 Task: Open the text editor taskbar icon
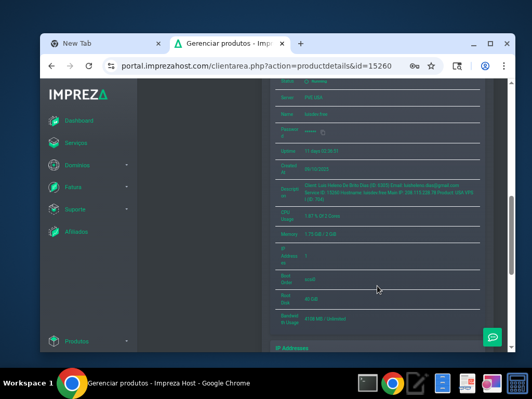pos(417,383)
